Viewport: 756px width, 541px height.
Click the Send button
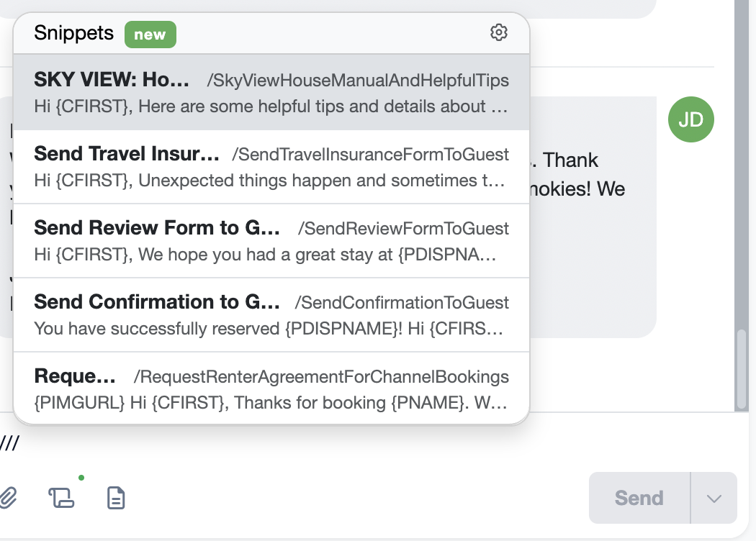[639, 498]
